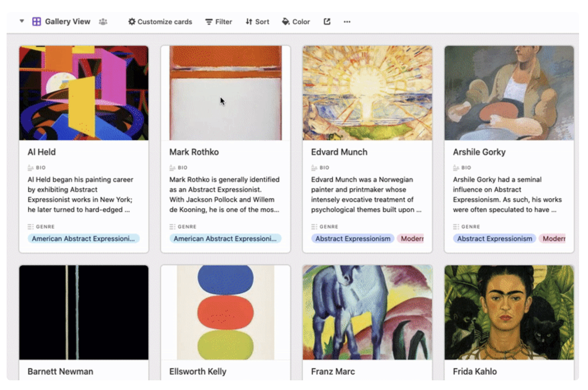Screen dimensions: 588x390
Task: Click Edvard Munch's Abstract Expressionism genre tag
Action: coord(352,239)
